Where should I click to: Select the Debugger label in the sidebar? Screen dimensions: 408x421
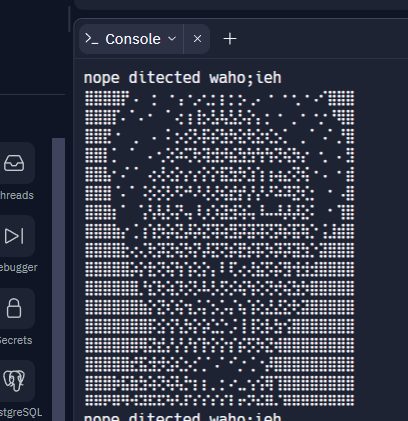coord(18,267)
